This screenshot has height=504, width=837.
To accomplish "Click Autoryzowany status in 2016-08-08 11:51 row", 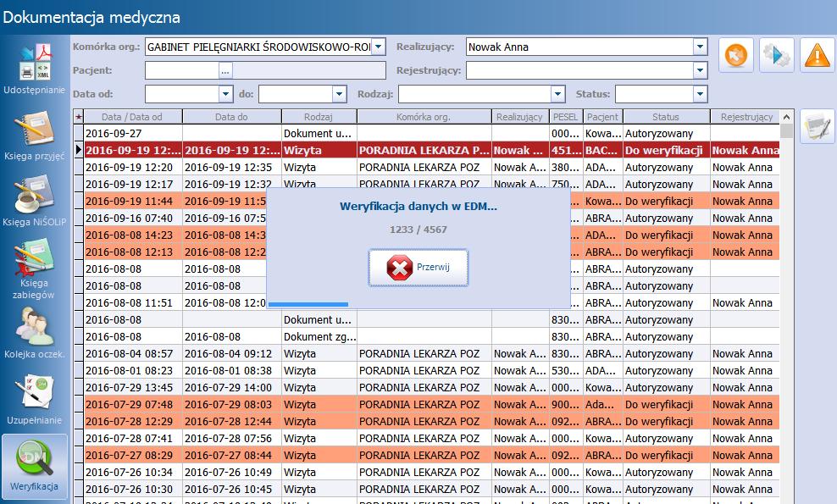I will (x=659, y=302).
